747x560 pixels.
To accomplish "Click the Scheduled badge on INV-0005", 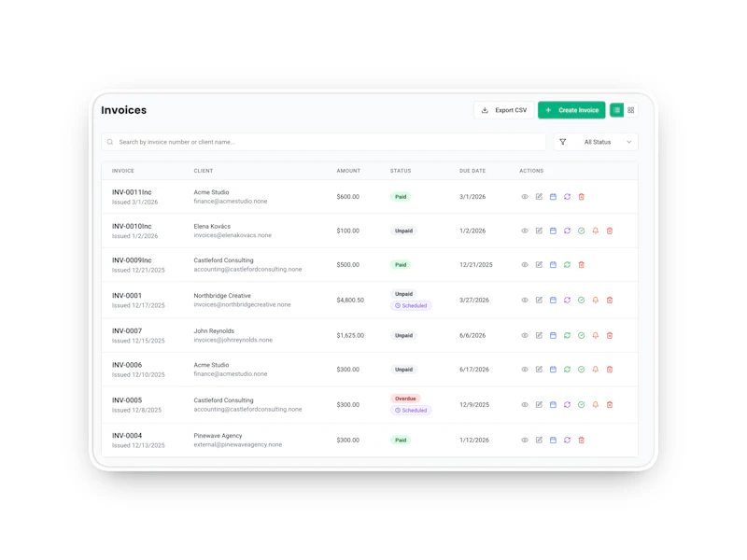I will point(411,411).
